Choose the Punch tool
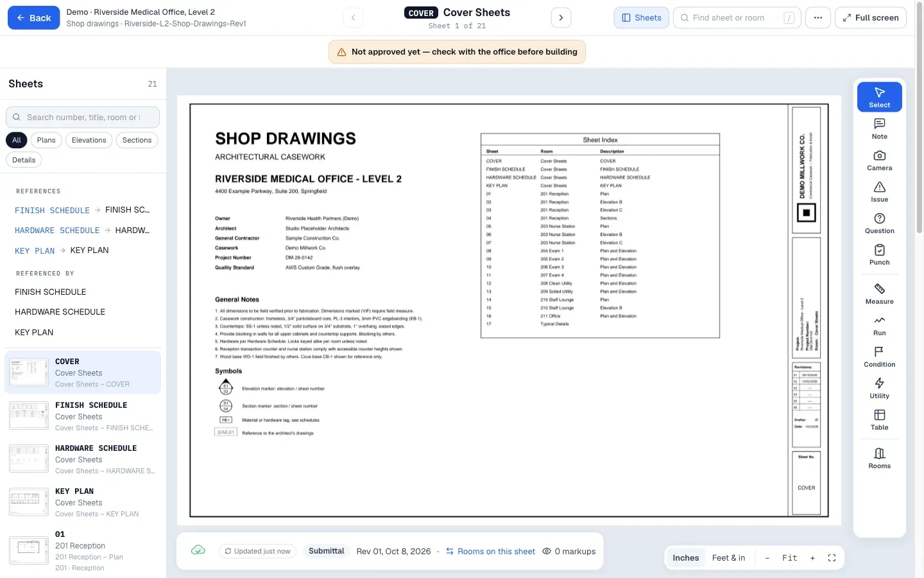Viewport: 924px width, 578px height. [x=879, y=254]
